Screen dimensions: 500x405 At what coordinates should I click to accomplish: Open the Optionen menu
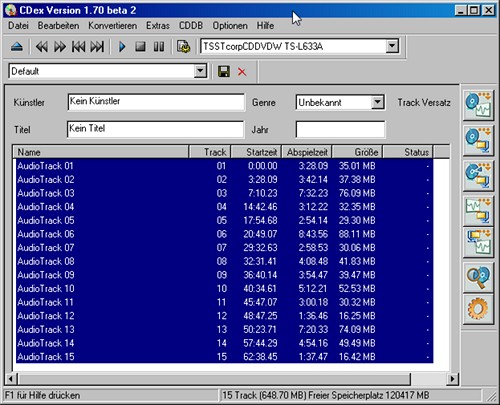[230, 26]
